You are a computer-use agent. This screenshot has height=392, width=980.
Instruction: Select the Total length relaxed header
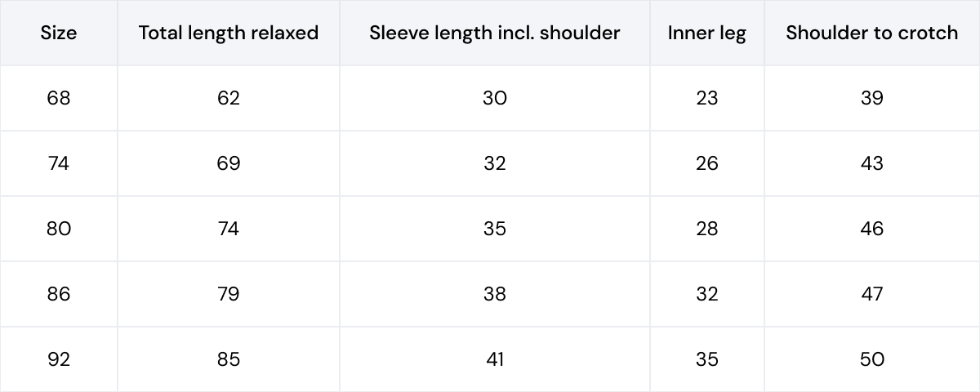(x=229, y=33)
